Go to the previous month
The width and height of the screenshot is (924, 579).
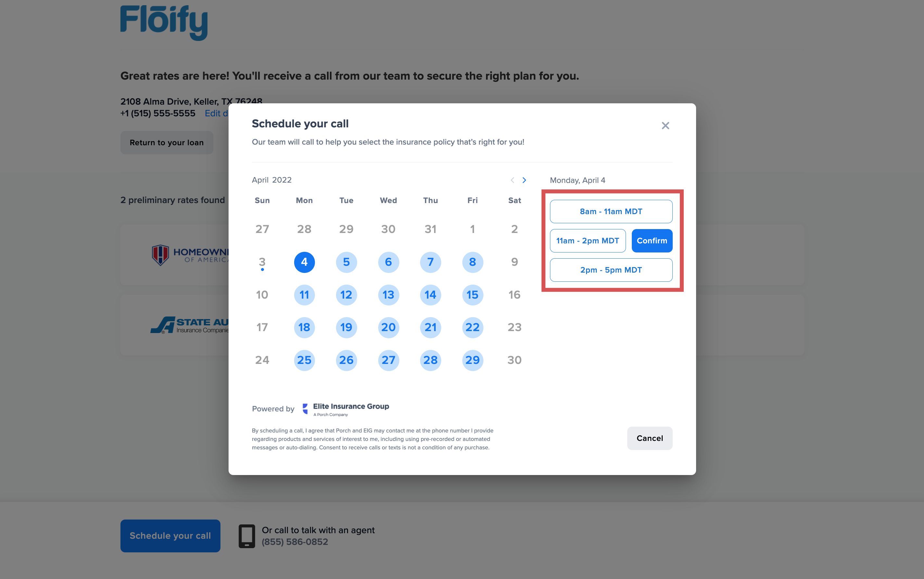tap(512, 180)
